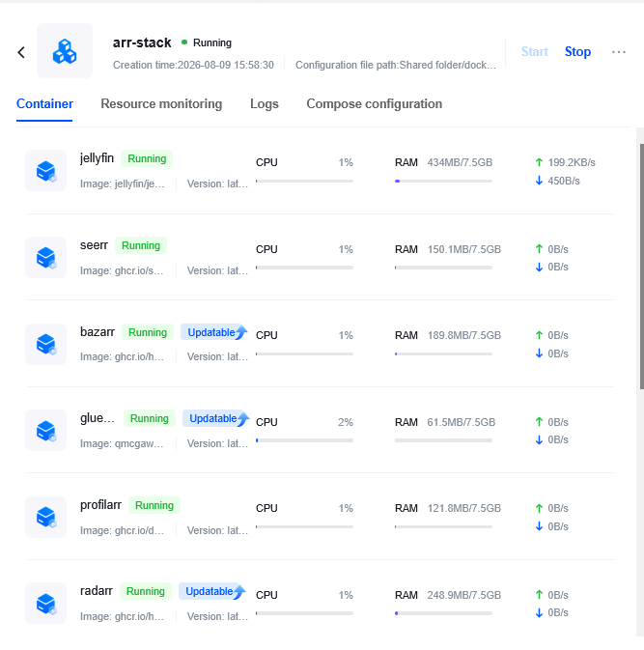Click 434MB/7.5GB RAM value
The height and width of the screenshot is (650, 644).
tap(460, 162)
